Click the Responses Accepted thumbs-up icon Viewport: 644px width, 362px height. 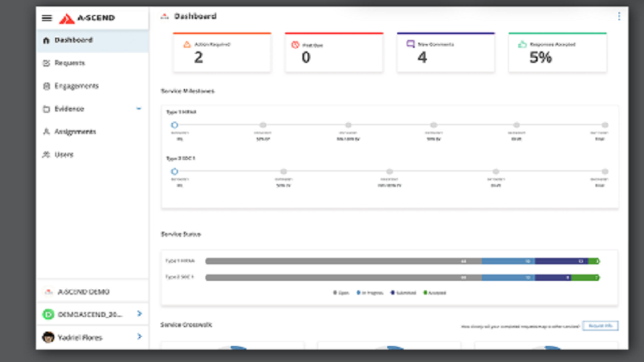click(x=522, y=45)
